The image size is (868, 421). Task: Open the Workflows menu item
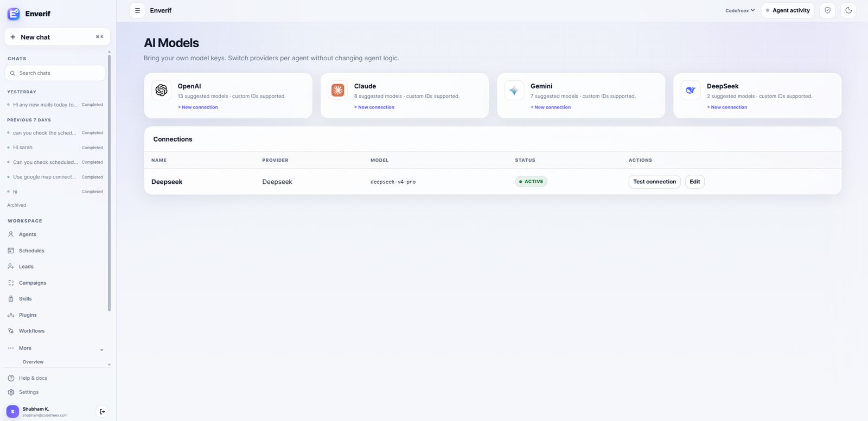click(32, 331)
